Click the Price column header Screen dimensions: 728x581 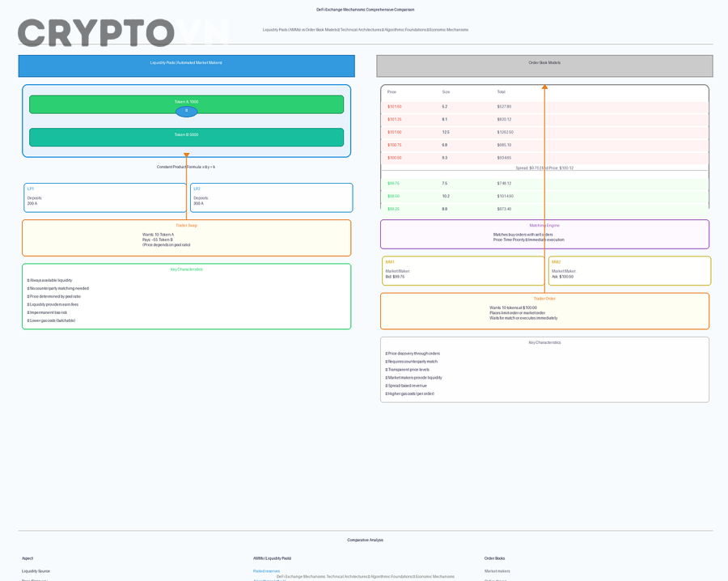pos(392,92)
